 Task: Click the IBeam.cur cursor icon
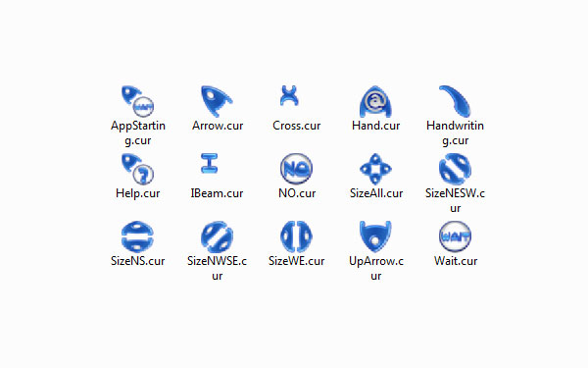[x=210, y=163]
